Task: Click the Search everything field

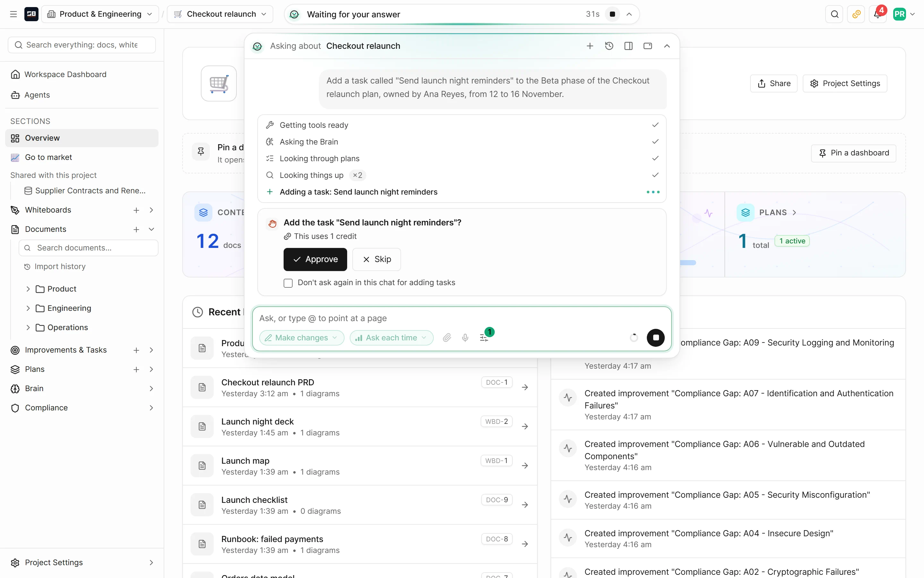Action: [x=82, y=45]
